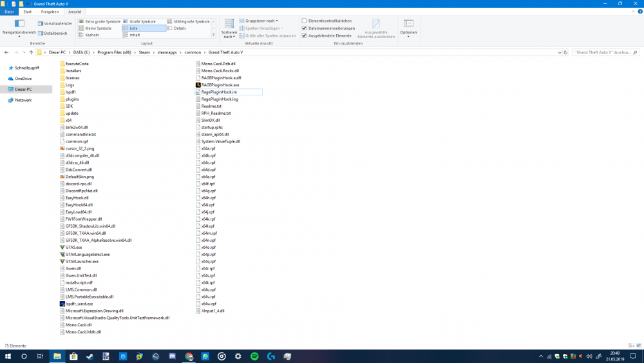Screen dimensions: 644x363
Task: Open the Navigationsbereich pane button
Action: point(19,28)
